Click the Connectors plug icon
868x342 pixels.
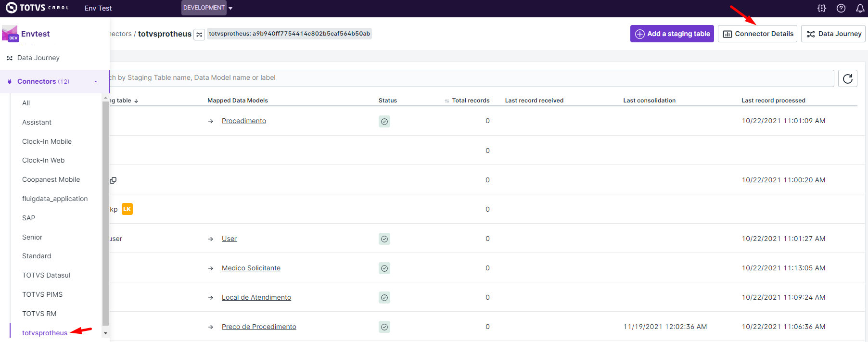tap(10, 82)
